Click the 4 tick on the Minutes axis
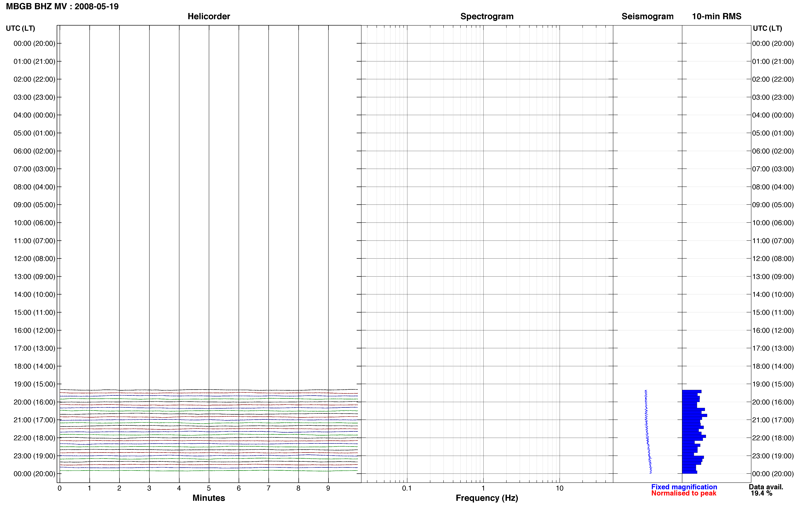 (179, 488)
